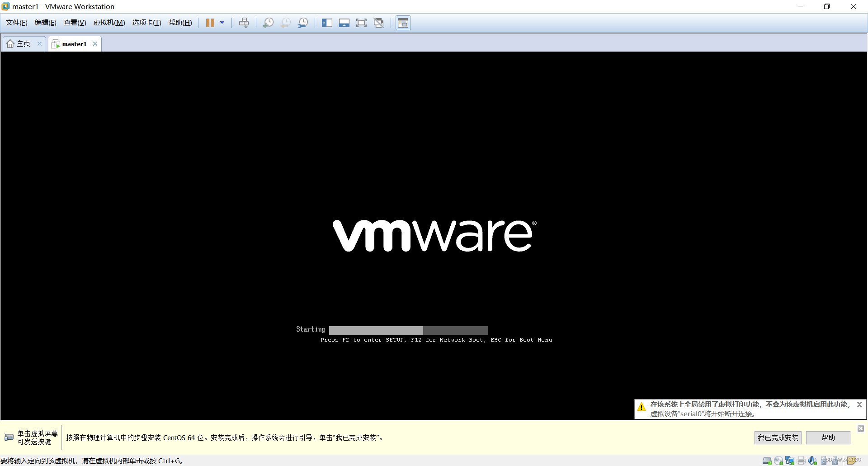Click 我已完成安装 button
868x466 pixels.
778,437
